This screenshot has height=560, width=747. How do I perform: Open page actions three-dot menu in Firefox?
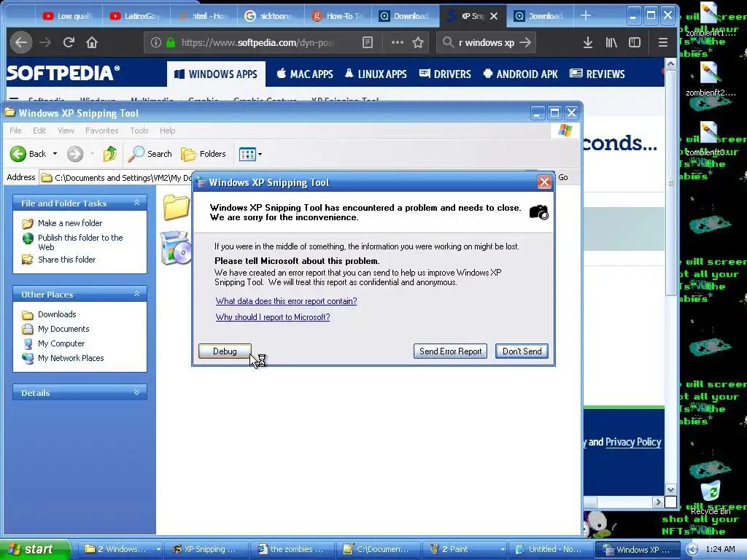pos(398,42)
